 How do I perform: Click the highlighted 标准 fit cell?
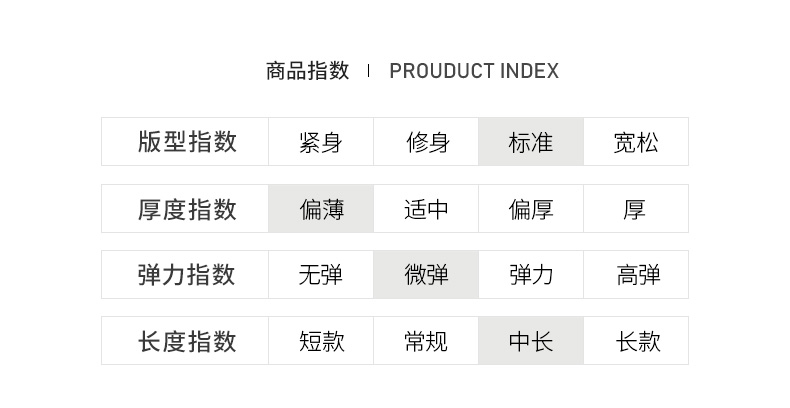point(531,142)
